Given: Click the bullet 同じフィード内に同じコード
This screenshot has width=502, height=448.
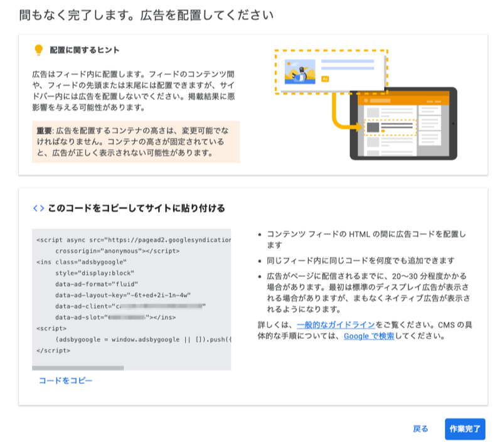Looking at the screenshot, I should (x=360, y=260).
